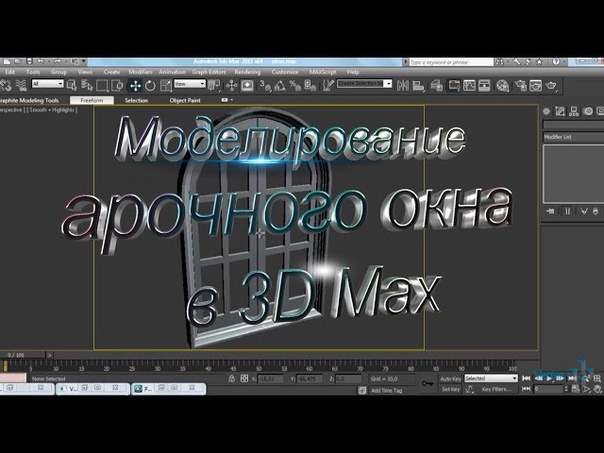The width and height of the screenshot is (604, 453).
Task: Open the View reference coordinate dropdown
Action: (x=190, y=84)
